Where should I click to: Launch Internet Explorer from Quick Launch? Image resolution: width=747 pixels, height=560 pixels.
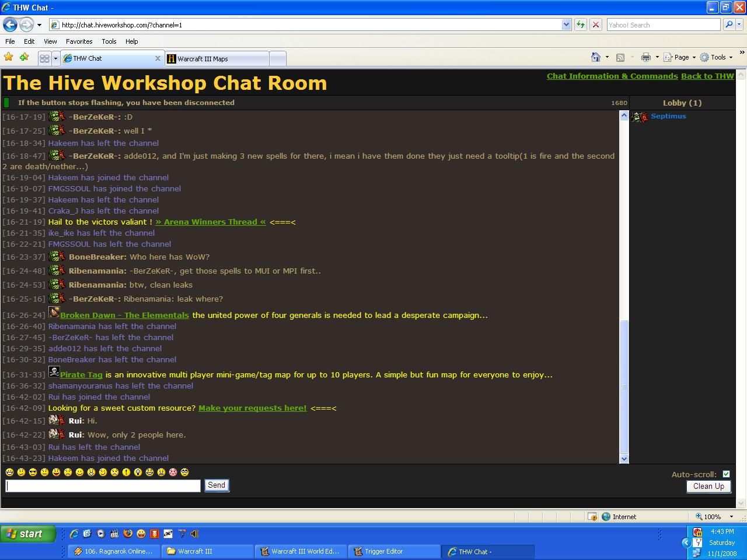click(x=74, y=533)
